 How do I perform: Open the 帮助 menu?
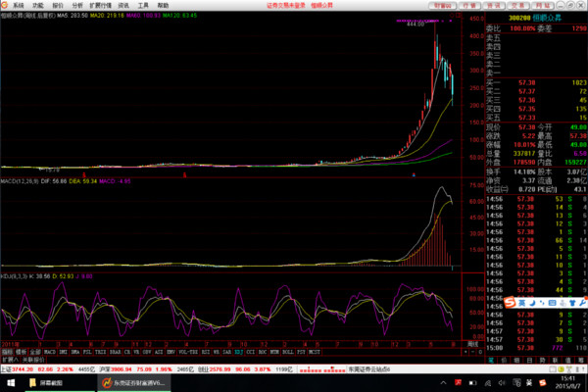pos(163,5)
